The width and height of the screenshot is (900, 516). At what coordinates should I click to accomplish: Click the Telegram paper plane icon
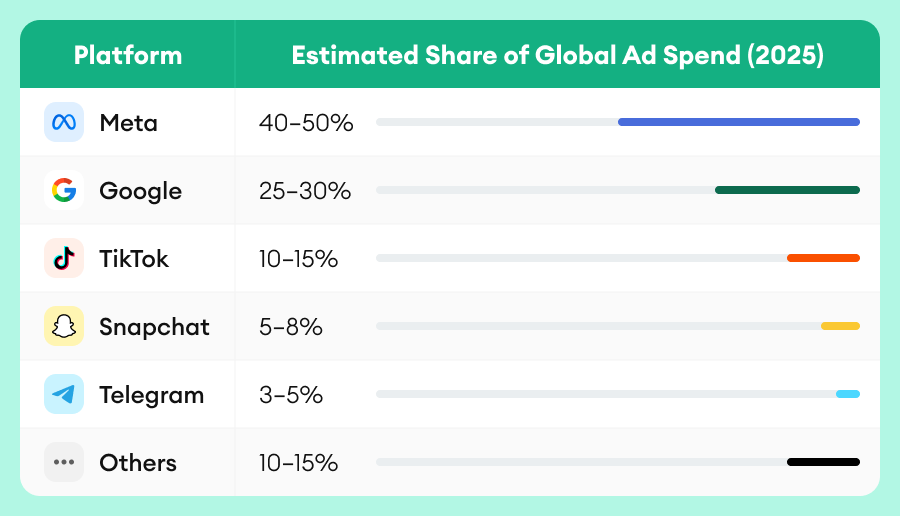coord(64,395)
